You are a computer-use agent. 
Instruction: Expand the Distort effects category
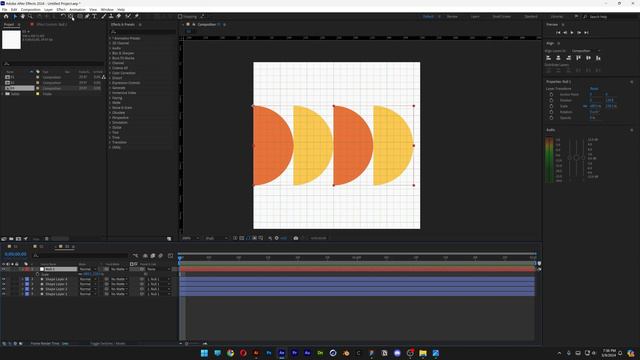pos(110,78)
